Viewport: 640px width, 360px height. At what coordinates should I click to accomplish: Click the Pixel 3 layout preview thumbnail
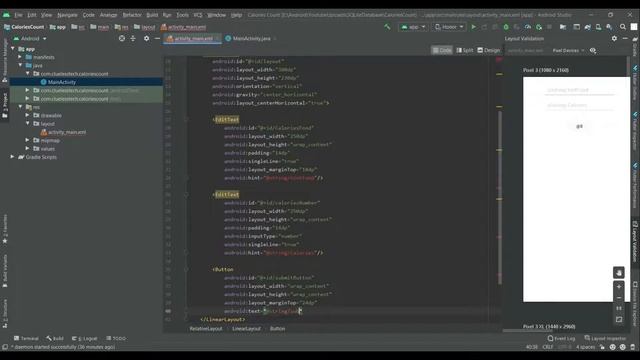(x=576, y=189)
